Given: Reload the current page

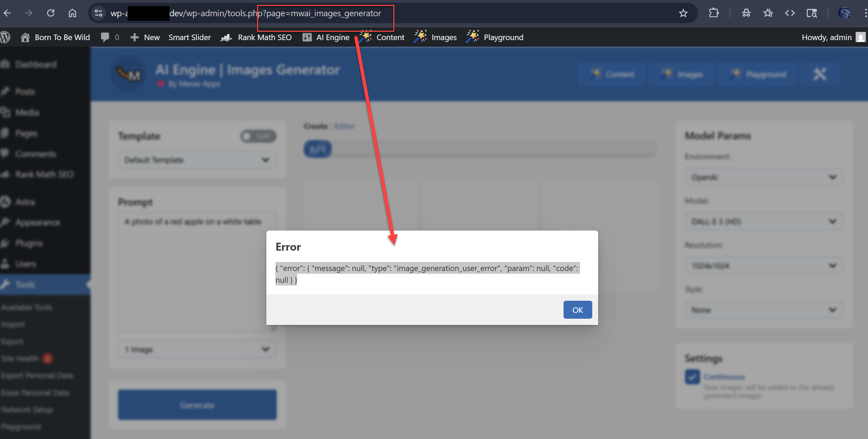Looking at the screenshot, I should (51, 13).
